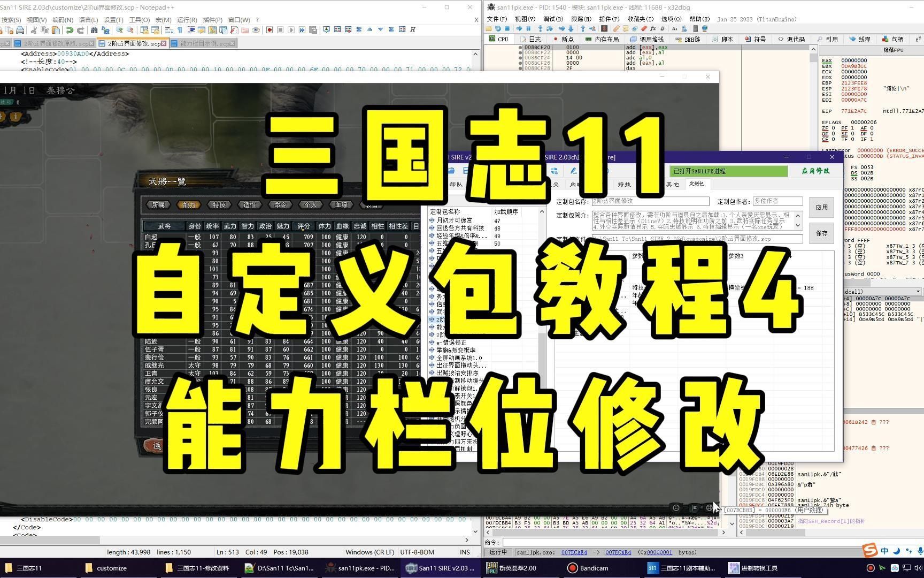The image size is (924, 578).
Task: Select 回退各方共有科技 package in SIRE list
Action: point(460,228)
